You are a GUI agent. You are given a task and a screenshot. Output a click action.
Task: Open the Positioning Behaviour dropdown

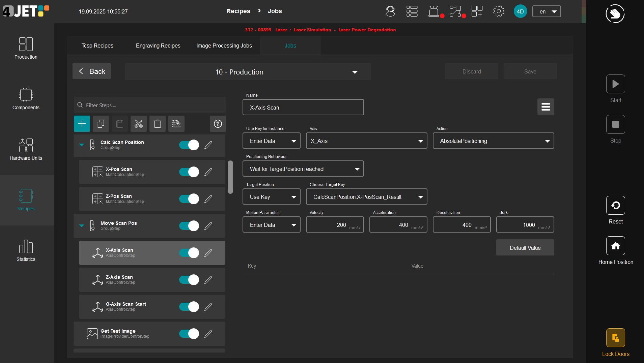pyautogui.click(x=303, y=169)
